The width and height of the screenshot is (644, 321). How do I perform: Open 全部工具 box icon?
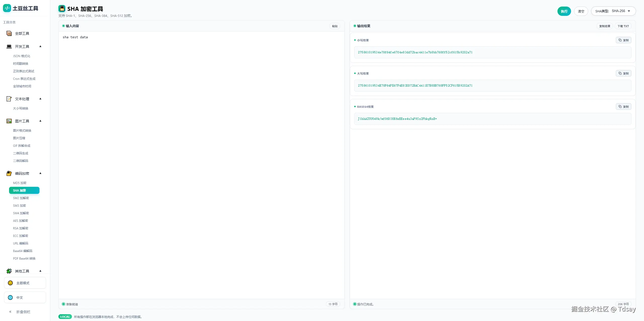(9, 33)
